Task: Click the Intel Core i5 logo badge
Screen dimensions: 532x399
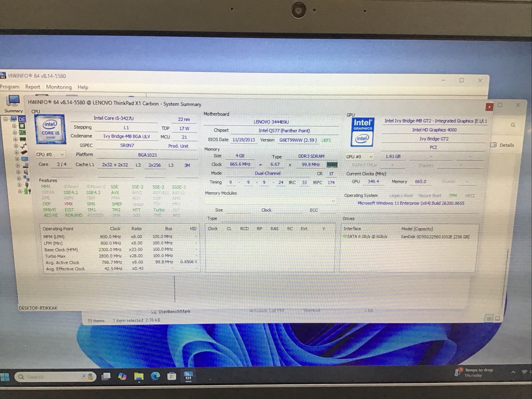Action: pyautogui.click(x=50, y=129)
